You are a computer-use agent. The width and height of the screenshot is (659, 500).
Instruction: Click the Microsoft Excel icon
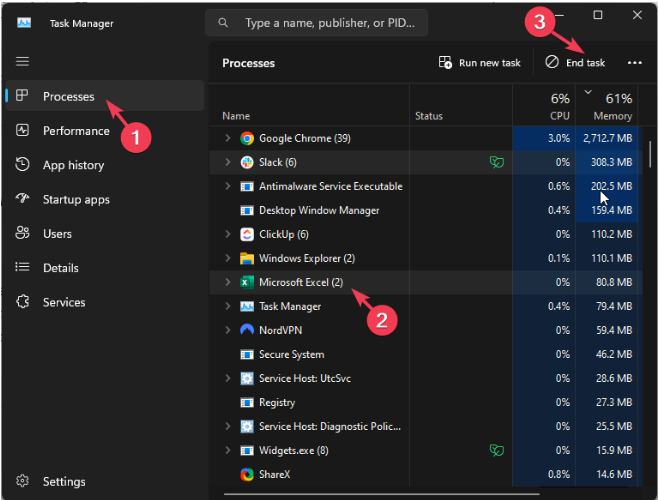(x=246, y=283)
